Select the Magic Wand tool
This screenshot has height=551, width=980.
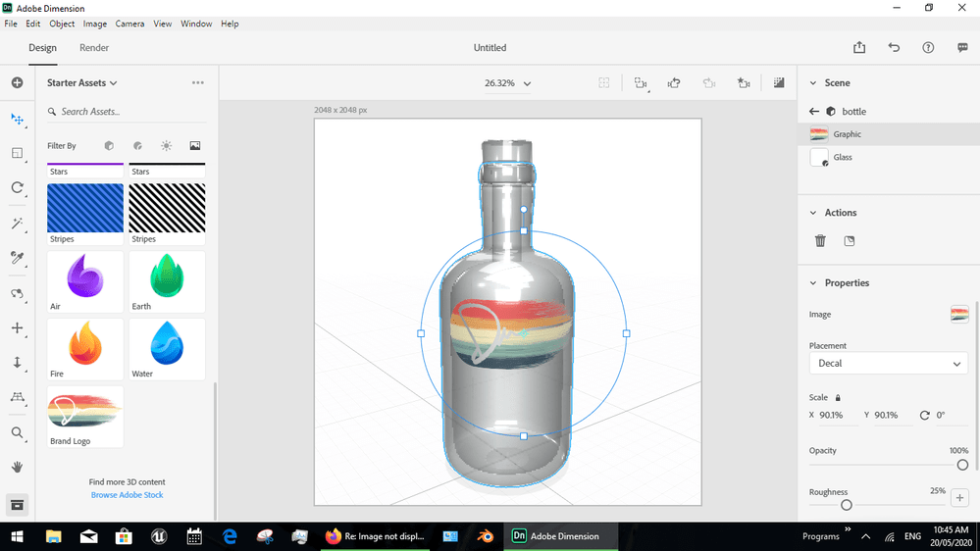point(17,224)
